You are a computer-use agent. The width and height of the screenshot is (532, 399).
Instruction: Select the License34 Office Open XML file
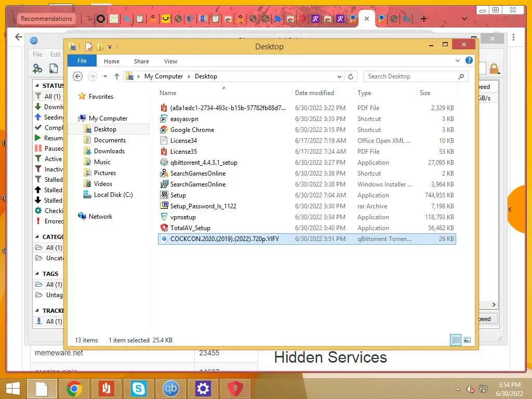(307, 140)
